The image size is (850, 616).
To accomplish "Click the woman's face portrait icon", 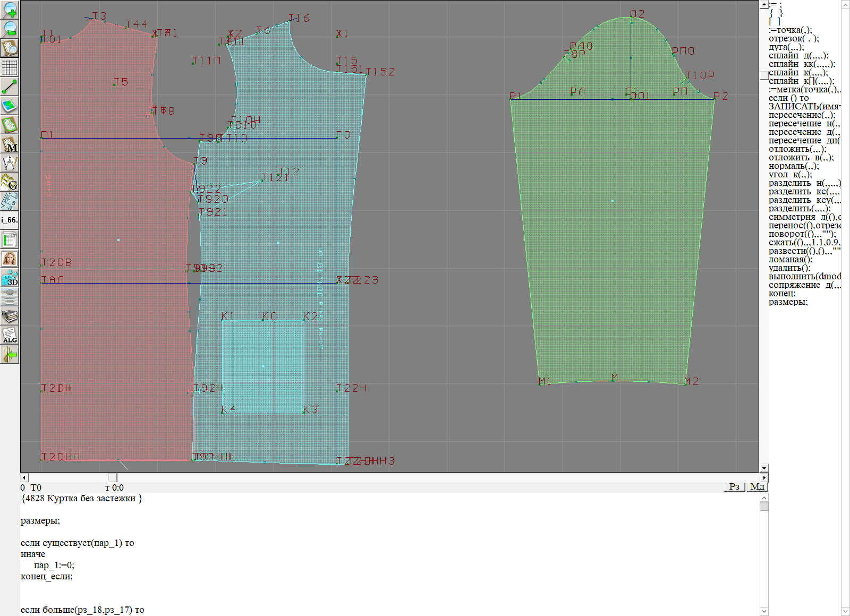I will (10, 259).
